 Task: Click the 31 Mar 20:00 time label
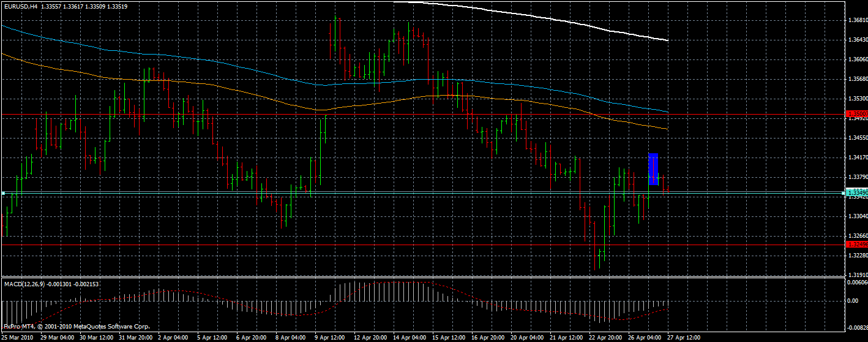tap(135, 338)
